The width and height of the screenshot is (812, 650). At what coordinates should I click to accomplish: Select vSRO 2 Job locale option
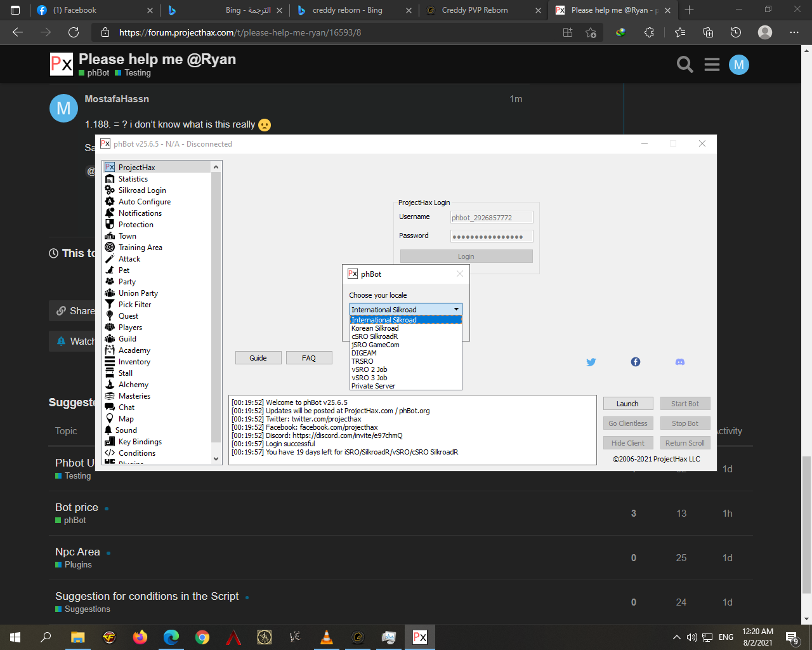(x=369, y=369)
